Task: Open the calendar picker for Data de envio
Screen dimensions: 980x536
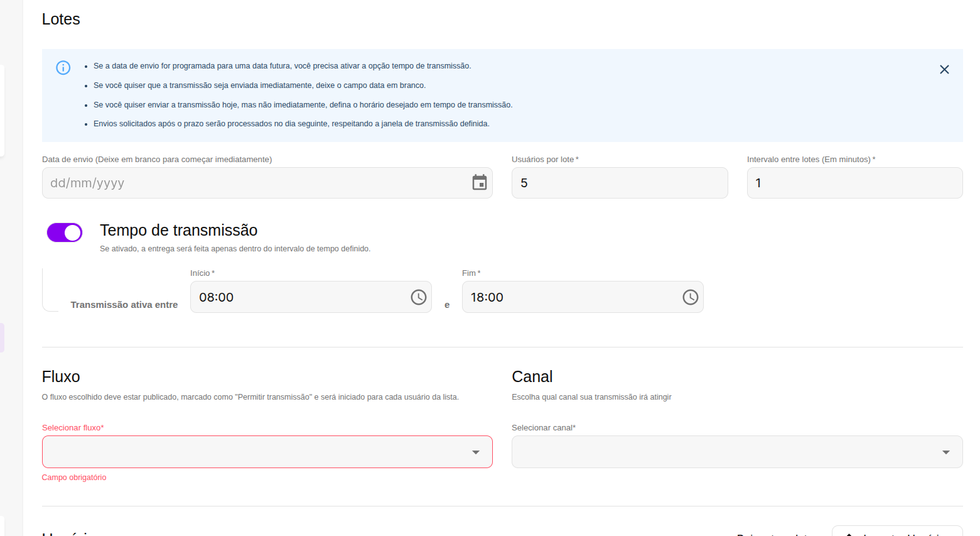Action: [x=479, y=183]
